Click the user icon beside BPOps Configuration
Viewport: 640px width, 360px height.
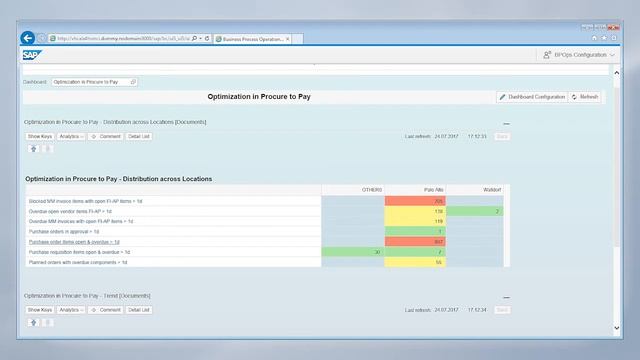click(547, 55)
